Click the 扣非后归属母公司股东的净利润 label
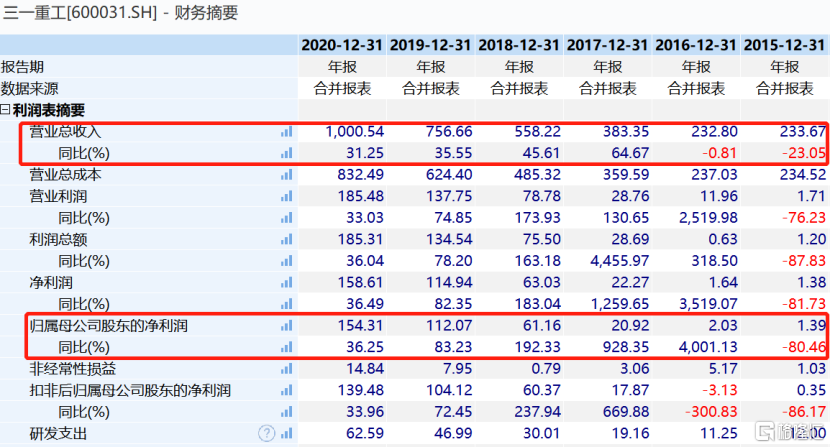The width and height of the screenshot is (830, 448). [x=130, y=391]
